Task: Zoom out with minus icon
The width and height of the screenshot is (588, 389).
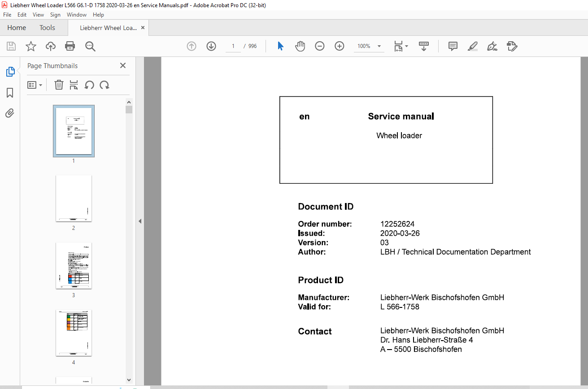Action: (320, 46)
